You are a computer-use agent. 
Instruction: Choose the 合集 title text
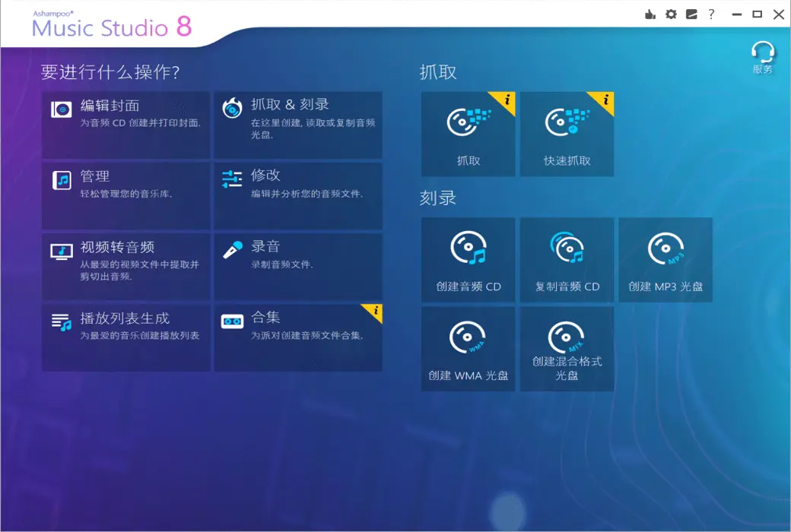pos(265,317)
